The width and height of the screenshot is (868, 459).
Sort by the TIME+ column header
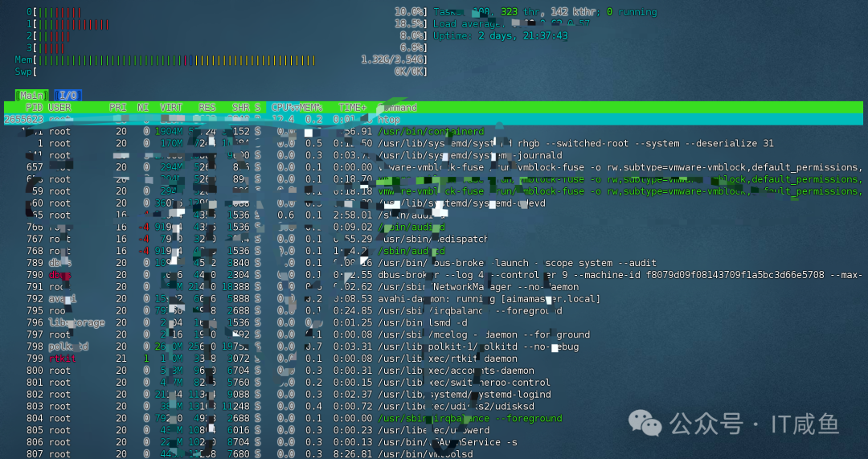click(x=353, y=108)
